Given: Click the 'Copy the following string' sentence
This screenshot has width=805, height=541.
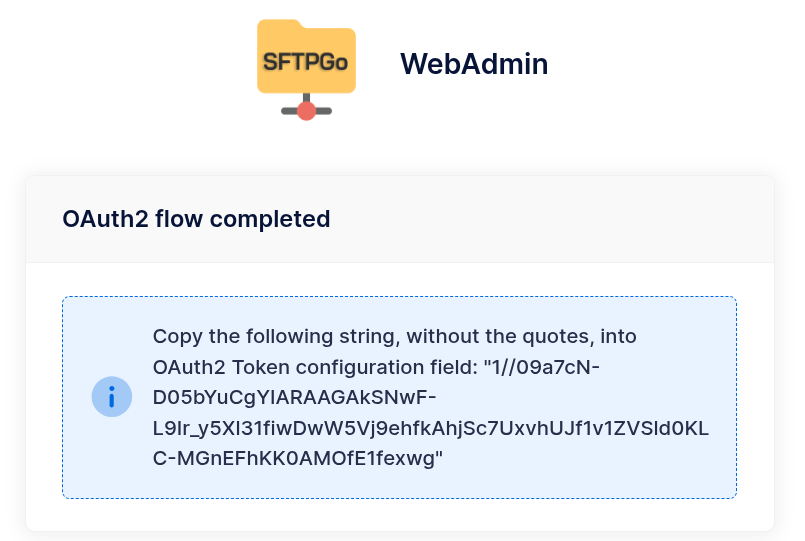Looking at the screenshot, I should 394,336.
